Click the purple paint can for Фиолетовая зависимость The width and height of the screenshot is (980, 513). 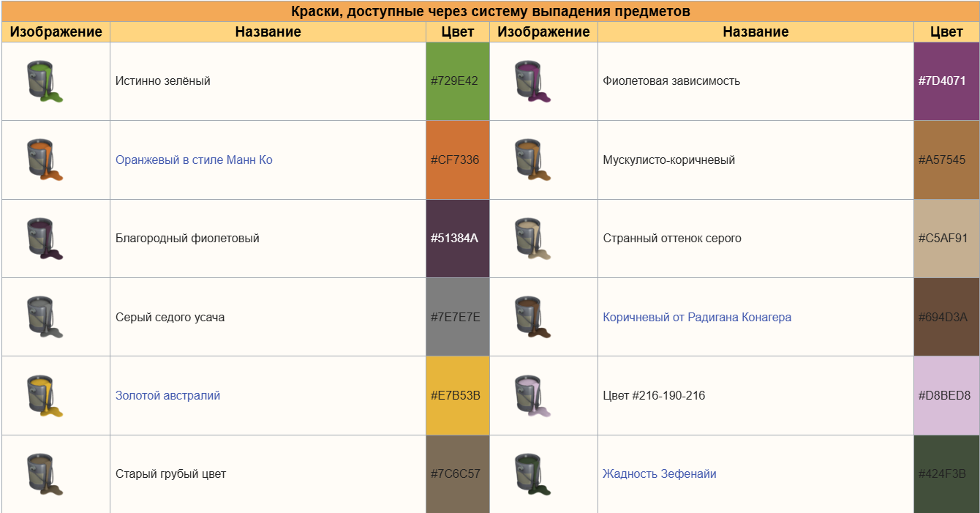(533, 81)
